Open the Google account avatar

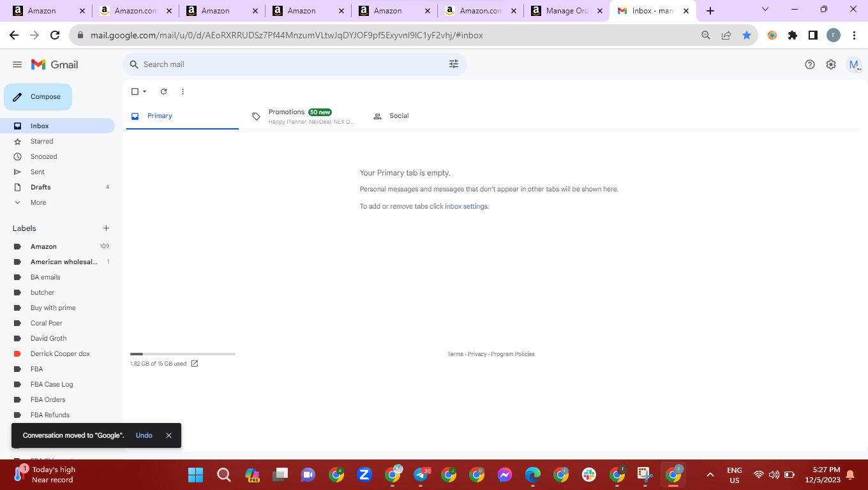click(x=854, y=64)
